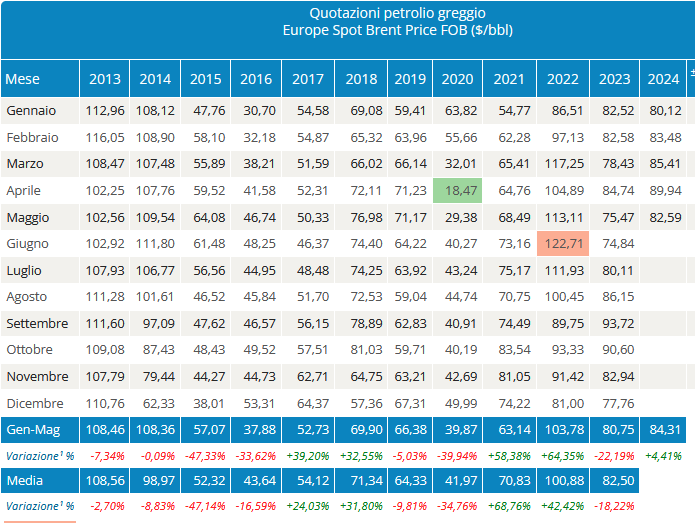Image resolution: width=695 pixels, height=523 pixels.
Task: Select the 2013 column header
Action: click(105, 79)
